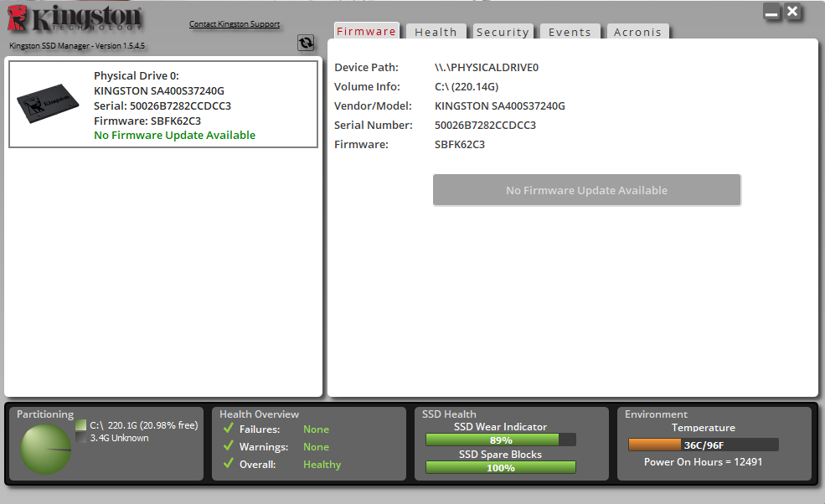Image resolution: width=825 pixels, height=504 pixels.
Task: Click the Power On Hours = 12491 text
Action: [703, 462]
